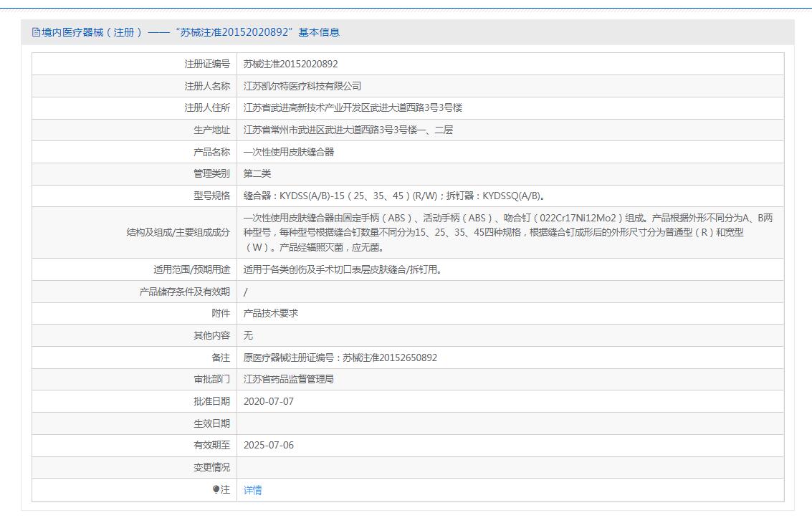The width and height of the screenshot is (812, 523).
Task: Click the bulb icon next to 注
Action: tap(216, 490)
